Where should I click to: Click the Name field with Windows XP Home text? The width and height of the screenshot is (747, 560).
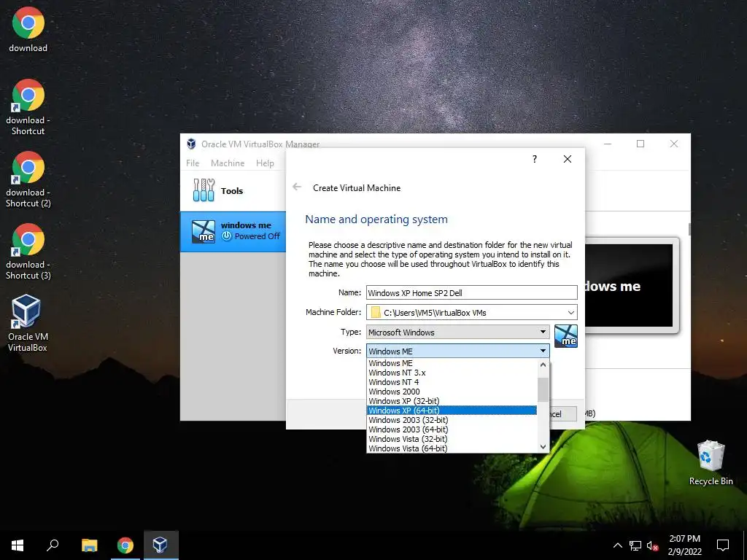pyautogui.click(x=472, y=292)
